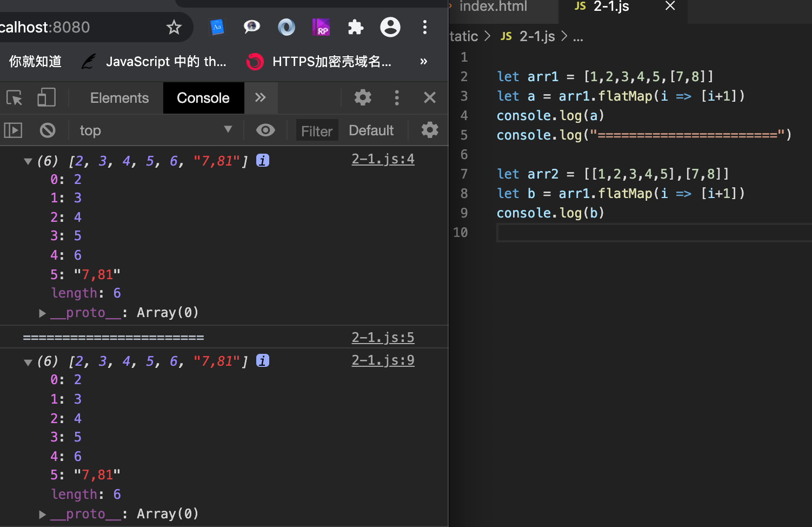Toggle the device toolbar

46,97
